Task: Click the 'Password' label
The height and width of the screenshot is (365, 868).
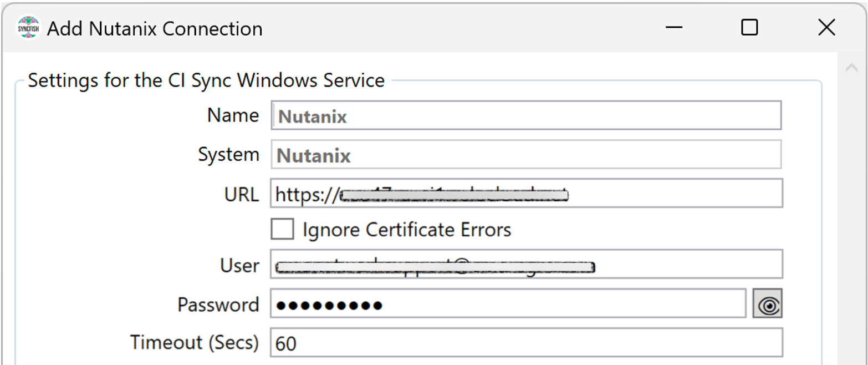Action: tap(218, 304)
